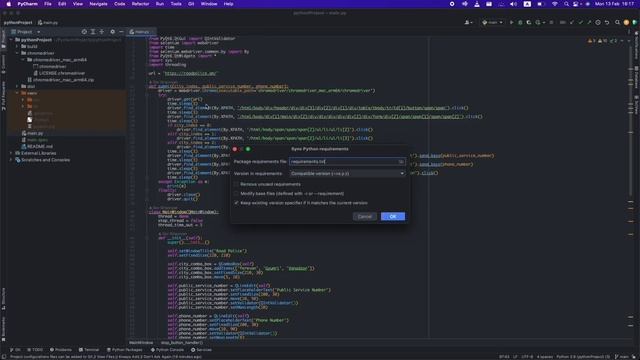Collapse the chromedriver_mac_arm64 folder
Image resolution: width=640 pixels, height=360 pixels.
coord(23,60)
